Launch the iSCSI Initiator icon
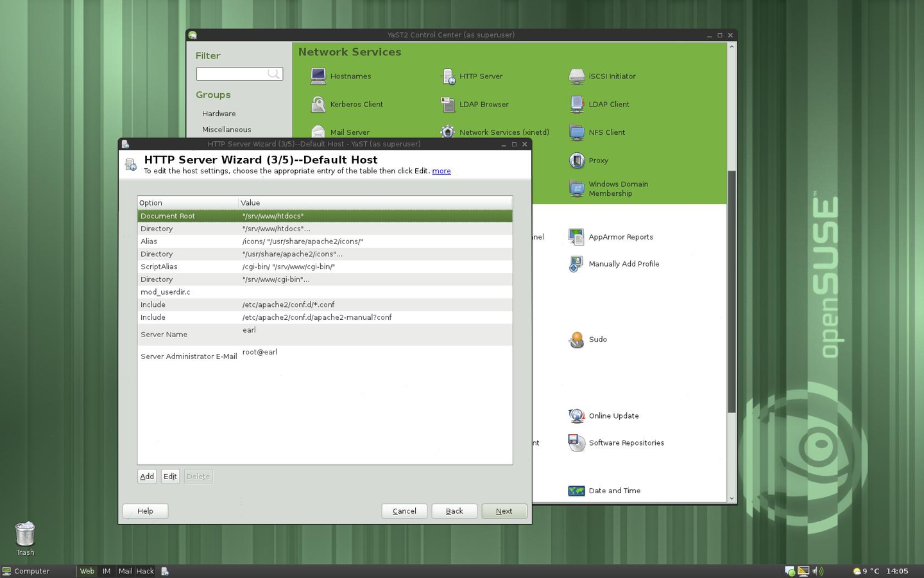The height and width of the screenshot is (578, 924). (577, 76)
